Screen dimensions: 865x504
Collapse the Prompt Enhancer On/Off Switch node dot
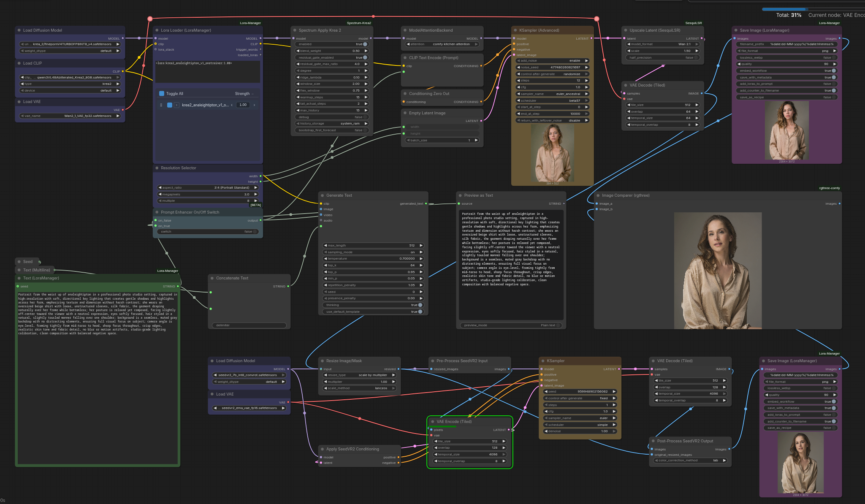(x=157, y=212)
